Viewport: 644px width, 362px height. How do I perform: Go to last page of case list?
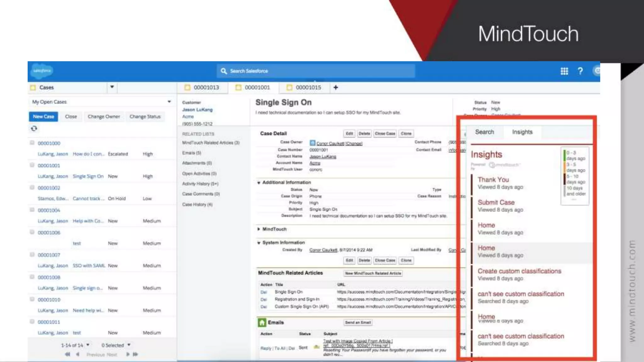click(136, 354)
